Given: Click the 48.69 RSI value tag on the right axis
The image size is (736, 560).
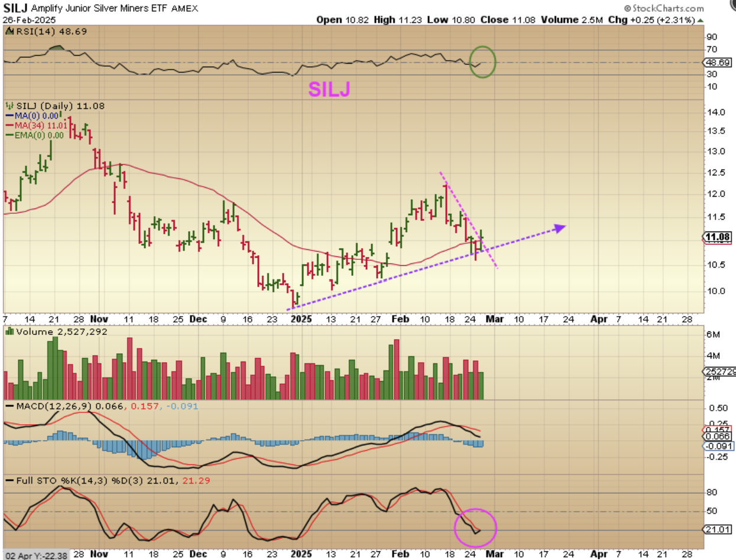Looking at the screenshot, I should [x=716, y=62].
